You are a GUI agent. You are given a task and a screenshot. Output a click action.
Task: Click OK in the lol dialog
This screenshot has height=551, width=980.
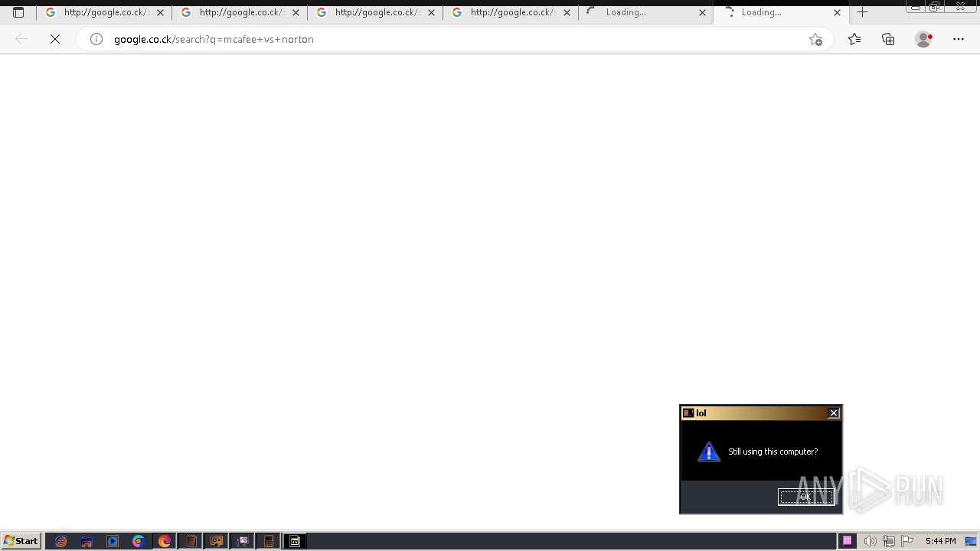point(805,497)
